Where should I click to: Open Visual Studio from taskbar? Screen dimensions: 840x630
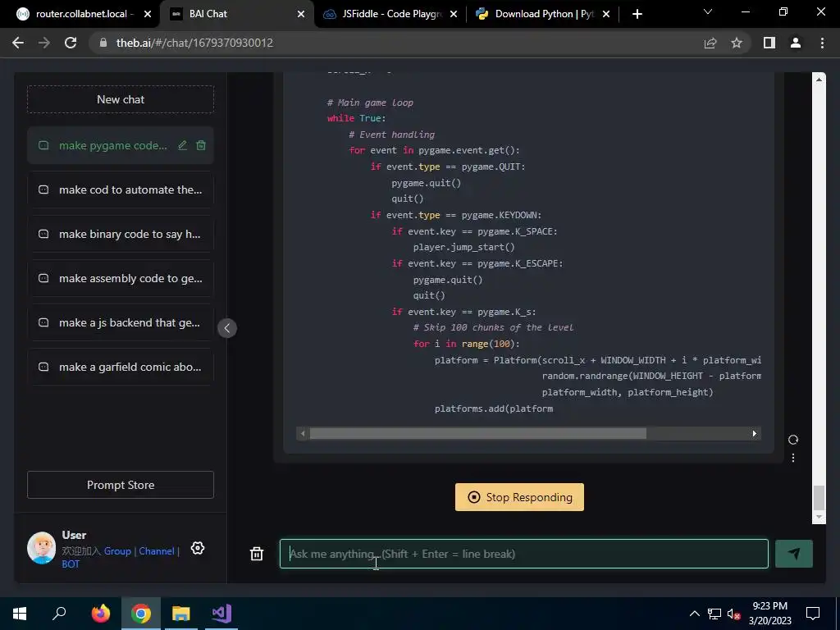coord(221,614)
